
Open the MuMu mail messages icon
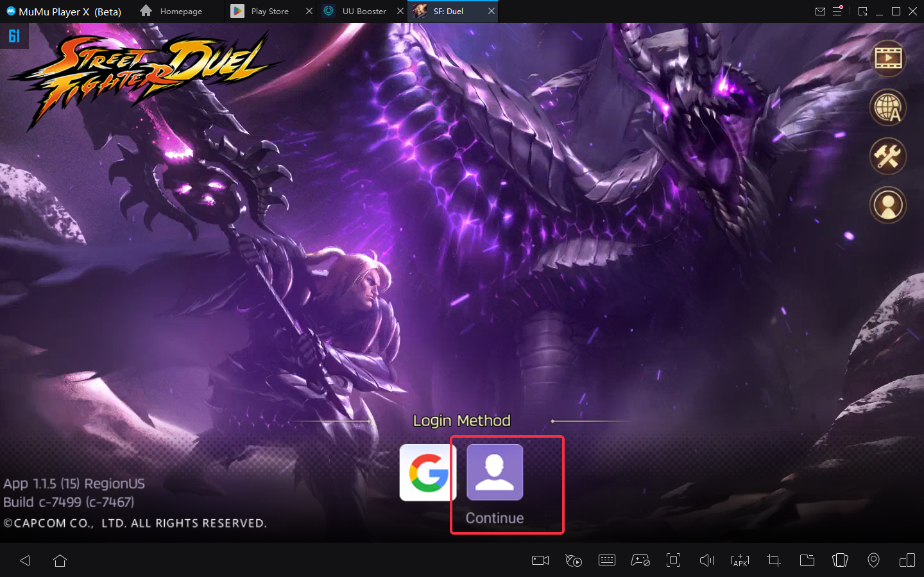point(820,11)
